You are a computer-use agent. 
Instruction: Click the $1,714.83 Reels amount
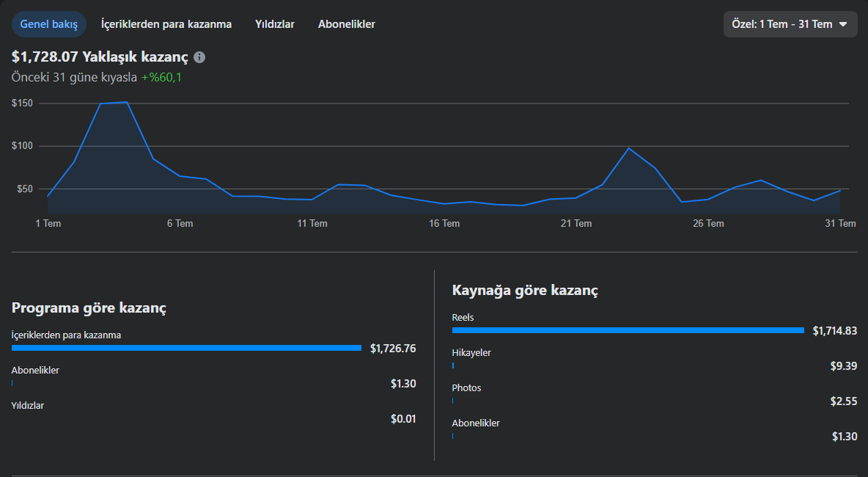[x=835, y=331]
